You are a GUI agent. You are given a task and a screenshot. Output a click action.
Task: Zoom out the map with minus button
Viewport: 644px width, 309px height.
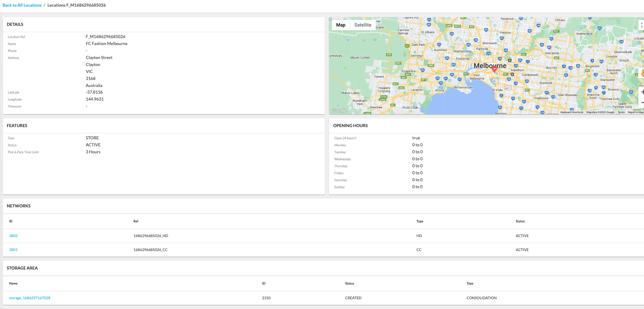click(642, 103)
